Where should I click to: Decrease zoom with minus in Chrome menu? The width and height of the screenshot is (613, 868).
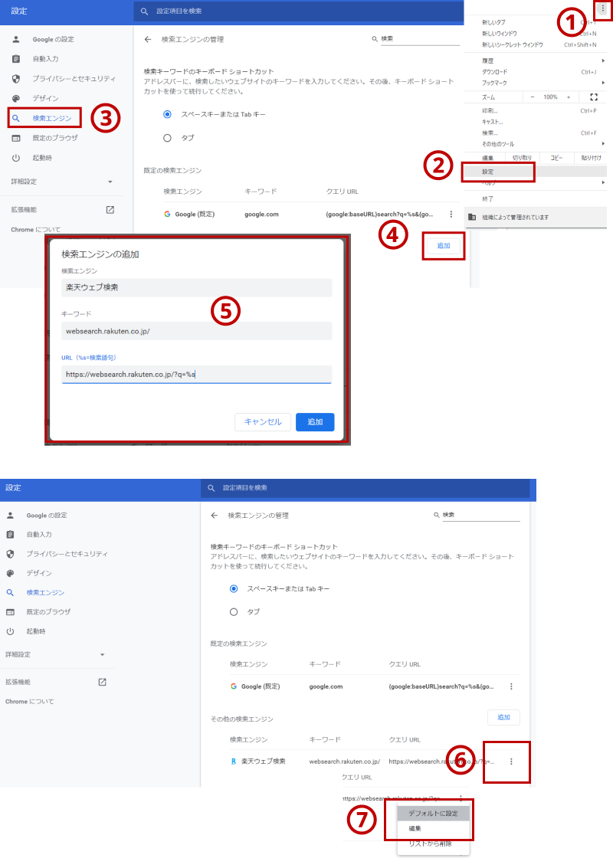click(533, 97)
